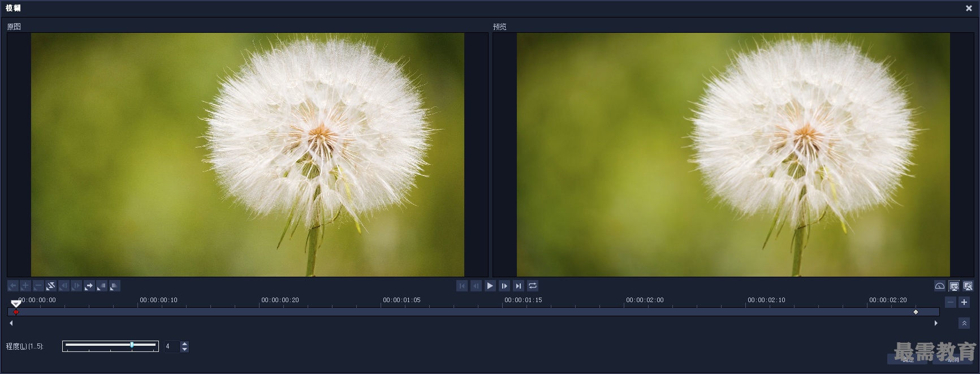
Task: Change the preview device settings
Action: click(968, 286)
